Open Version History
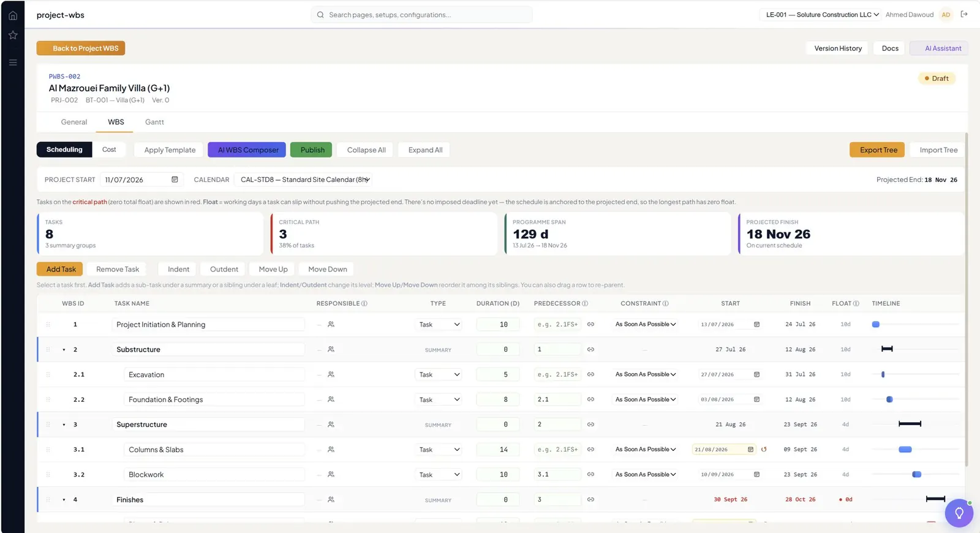Image resolution: width=980 pixels, height=533 pixels. [838, 48]
